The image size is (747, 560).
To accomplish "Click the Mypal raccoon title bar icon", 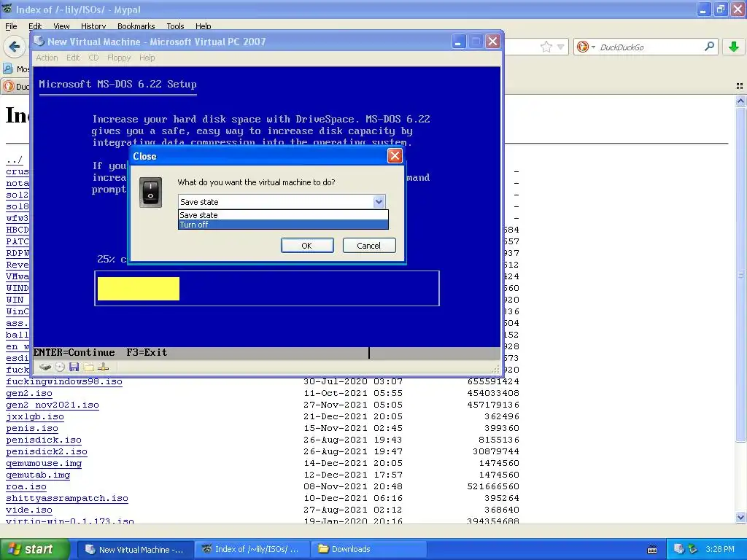I will click(7, 9).
